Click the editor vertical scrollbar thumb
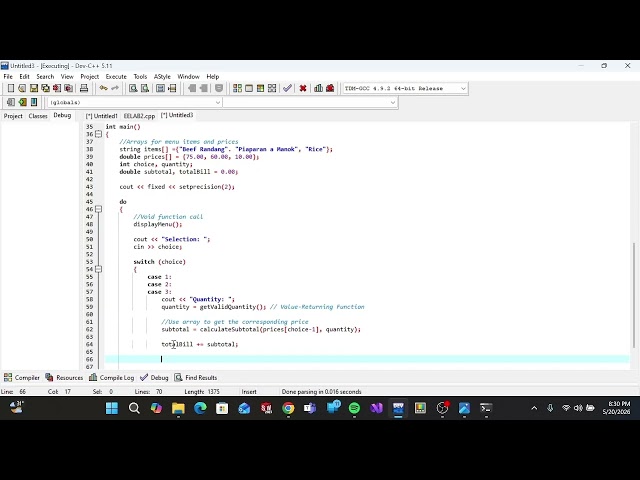Screen dimensions: 640x480 [x=634, y=296]
